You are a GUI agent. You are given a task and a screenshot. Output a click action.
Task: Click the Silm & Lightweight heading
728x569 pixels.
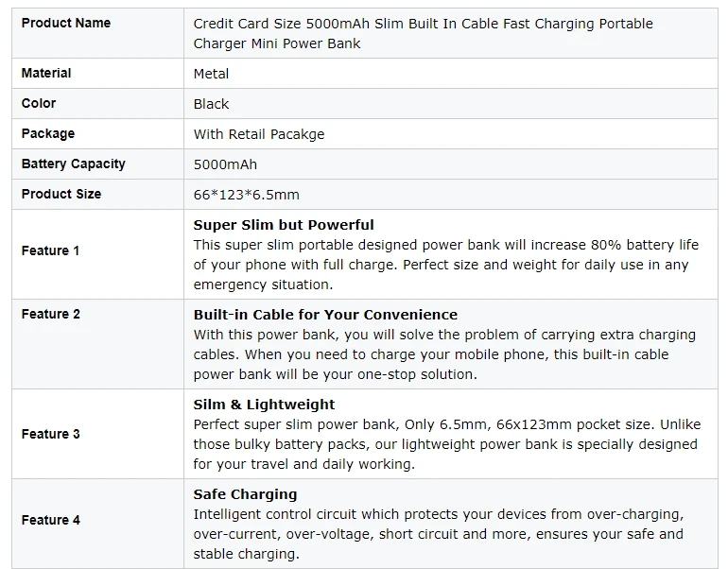[264, 405]
